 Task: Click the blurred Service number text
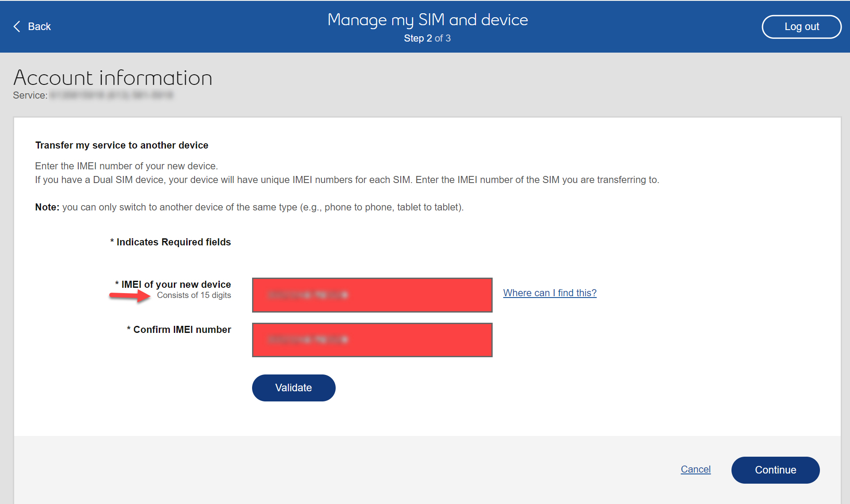[x=111, y=95]
